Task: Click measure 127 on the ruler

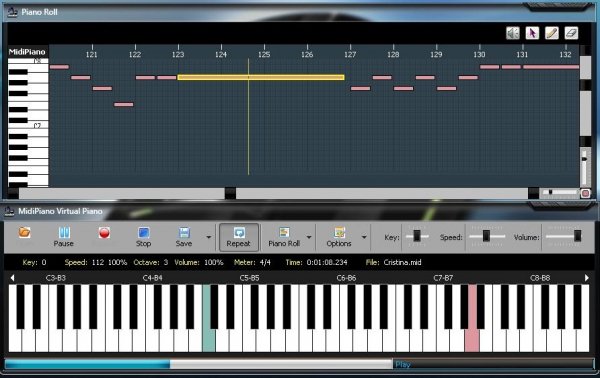Action: tap(350, 54)
